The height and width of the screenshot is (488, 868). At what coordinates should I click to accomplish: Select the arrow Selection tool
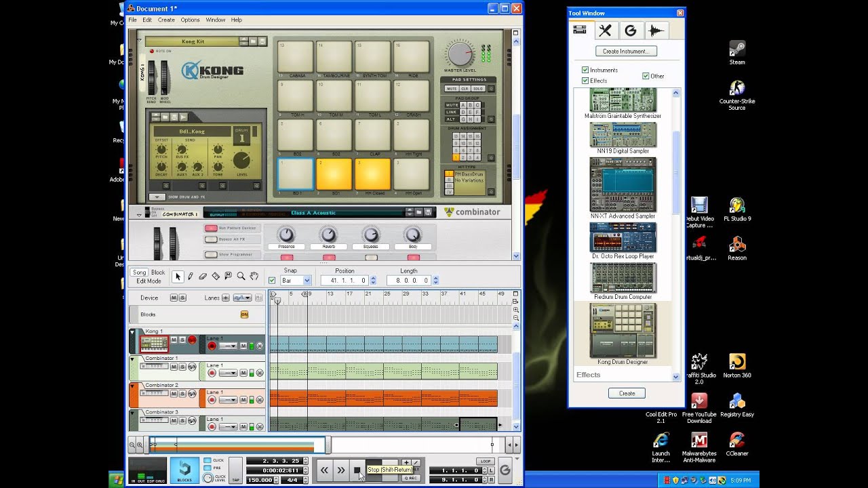click(178, 277)
